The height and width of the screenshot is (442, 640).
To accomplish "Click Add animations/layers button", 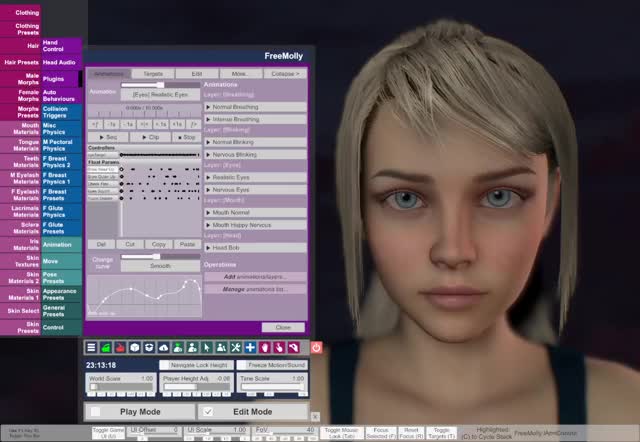I will [256, 277].
